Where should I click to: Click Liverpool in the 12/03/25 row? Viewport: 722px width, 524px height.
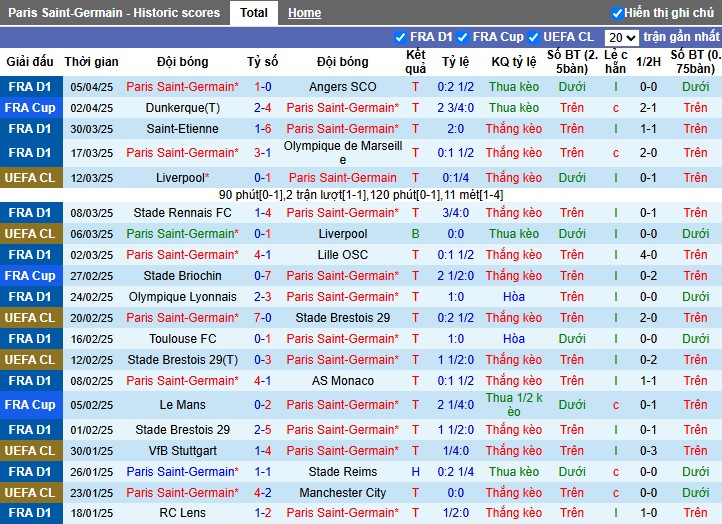(182, 178)
